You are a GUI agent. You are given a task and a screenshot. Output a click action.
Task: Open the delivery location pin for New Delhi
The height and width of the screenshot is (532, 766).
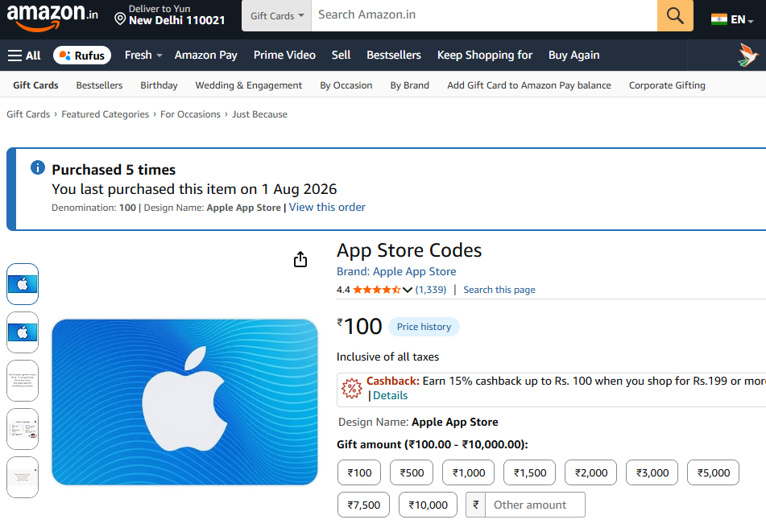[x=120, y=19]
